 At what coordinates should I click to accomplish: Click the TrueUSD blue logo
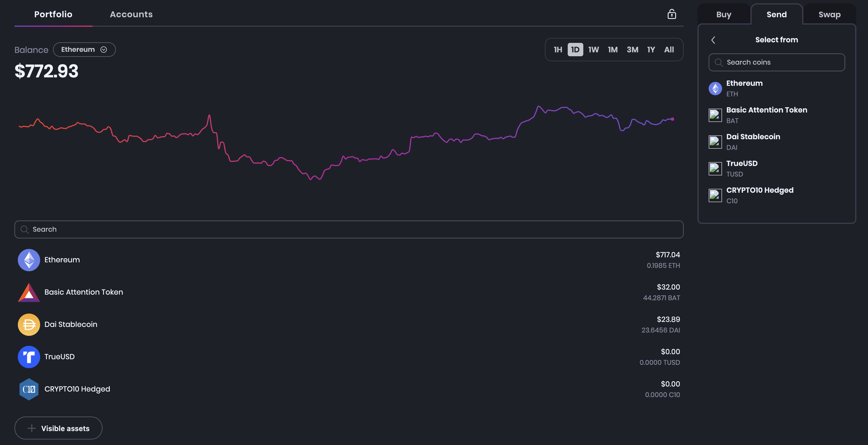pyautogui.click(x=29, y=357)
